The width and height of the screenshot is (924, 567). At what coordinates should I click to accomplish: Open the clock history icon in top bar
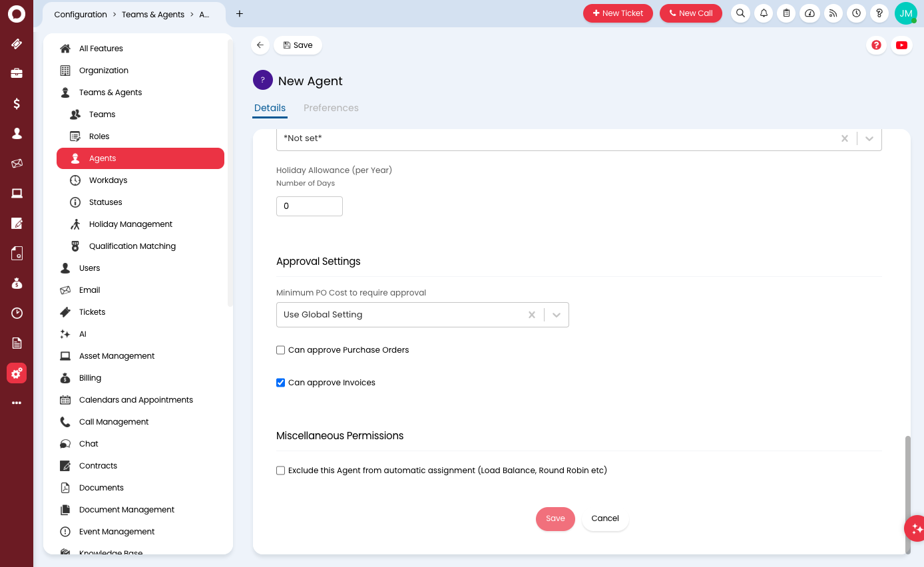pyautogui.click(x=856, y=13)
